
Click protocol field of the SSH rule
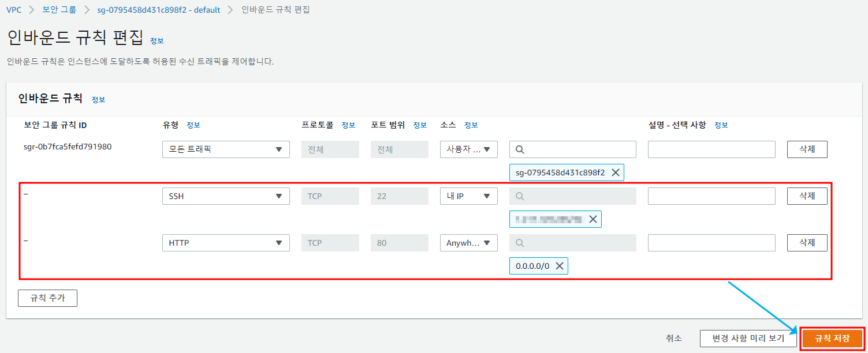click(x=330, y=196)
